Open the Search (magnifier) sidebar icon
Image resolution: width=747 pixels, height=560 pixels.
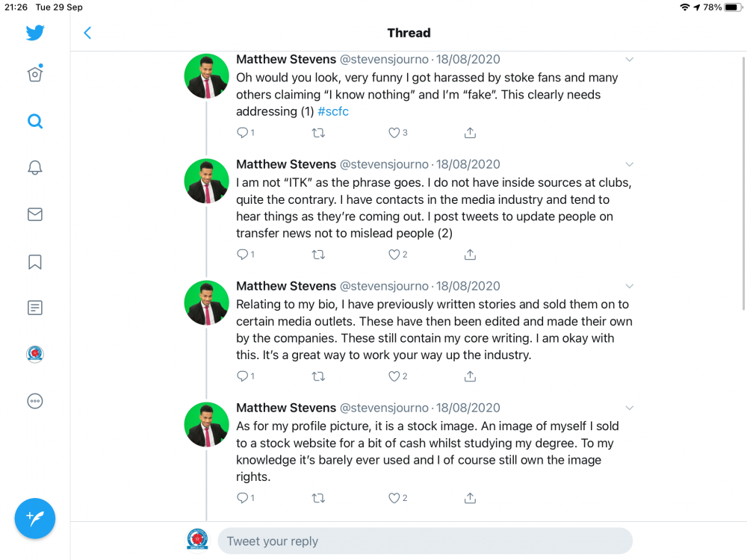pos(35,121)
